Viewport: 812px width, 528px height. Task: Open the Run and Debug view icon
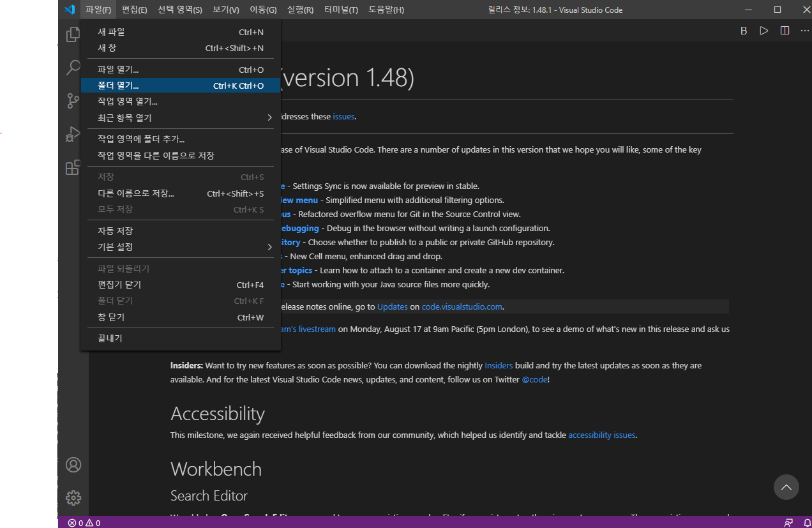(x=73, y=134)
